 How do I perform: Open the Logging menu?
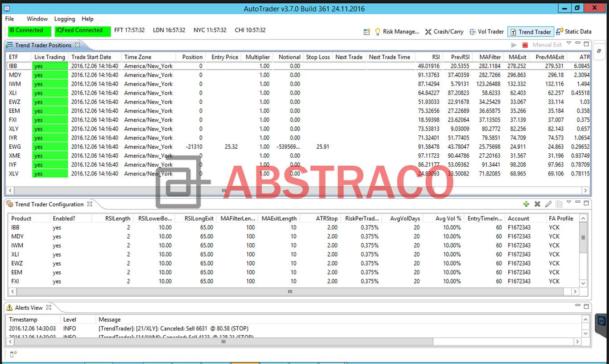[65, 19]
